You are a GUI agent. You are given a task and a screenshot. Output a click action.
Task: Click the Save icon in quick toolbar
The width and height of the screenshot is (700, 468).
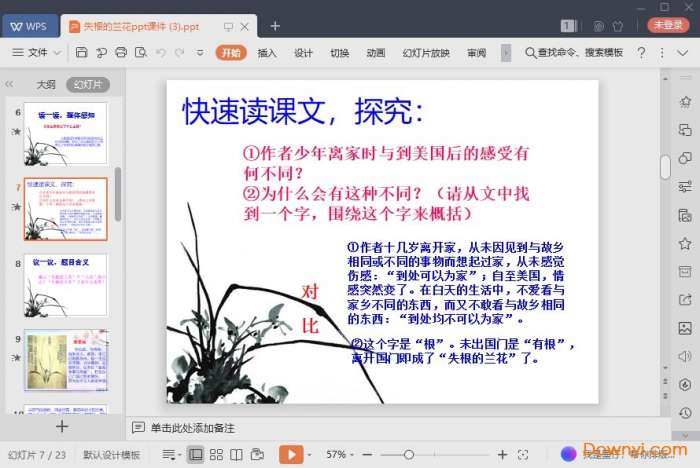[x=81, y=53]
